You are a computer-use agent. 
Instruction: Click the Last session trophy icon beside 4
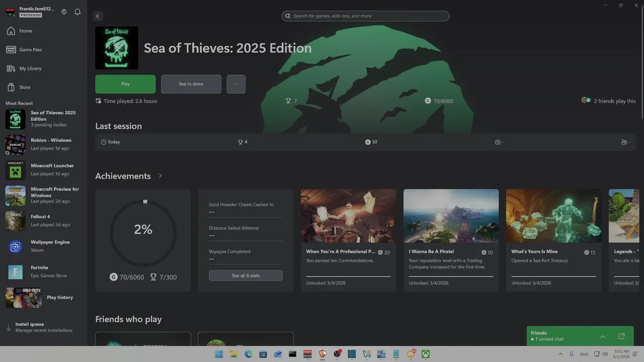click(x=240, y=142)
